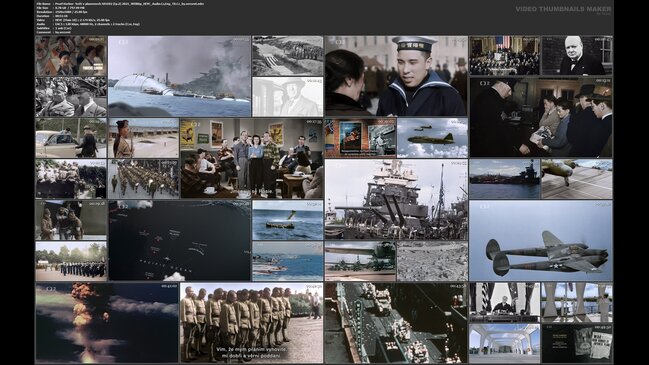The height and width of the screenshot is (365, 649).
Task: Click the marching troops column thumbnail
Action: click(x=143, y=179)
